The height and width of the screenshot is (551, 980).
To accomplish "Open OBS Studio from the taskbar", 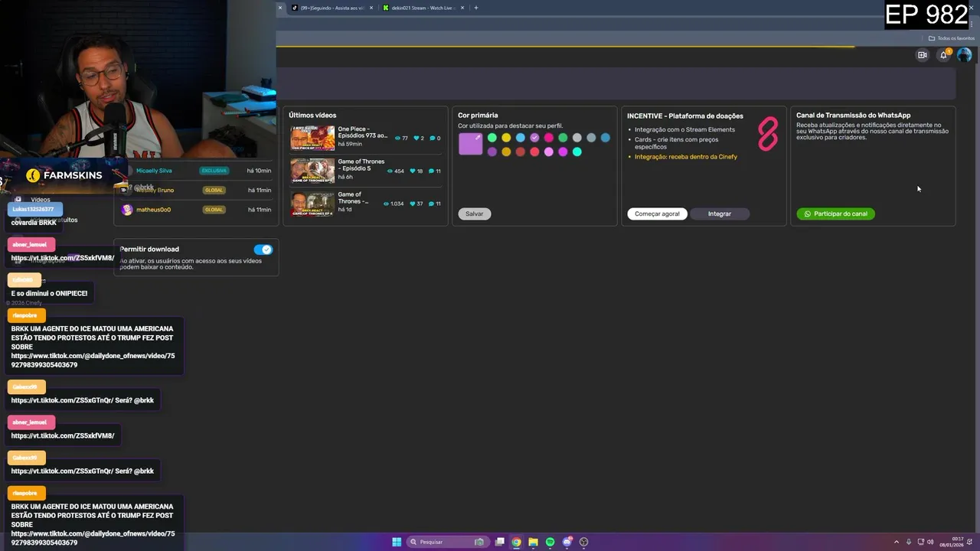I will (584, 542).
